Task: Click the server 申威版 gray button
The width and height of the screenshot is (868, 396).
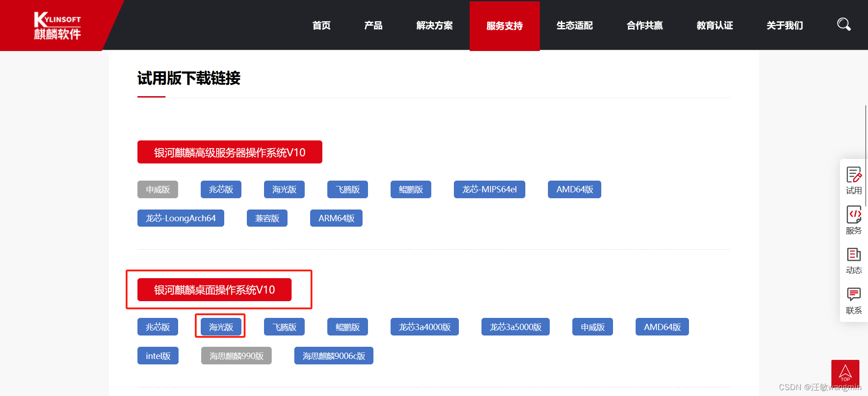Action: [x=158, y=190]
